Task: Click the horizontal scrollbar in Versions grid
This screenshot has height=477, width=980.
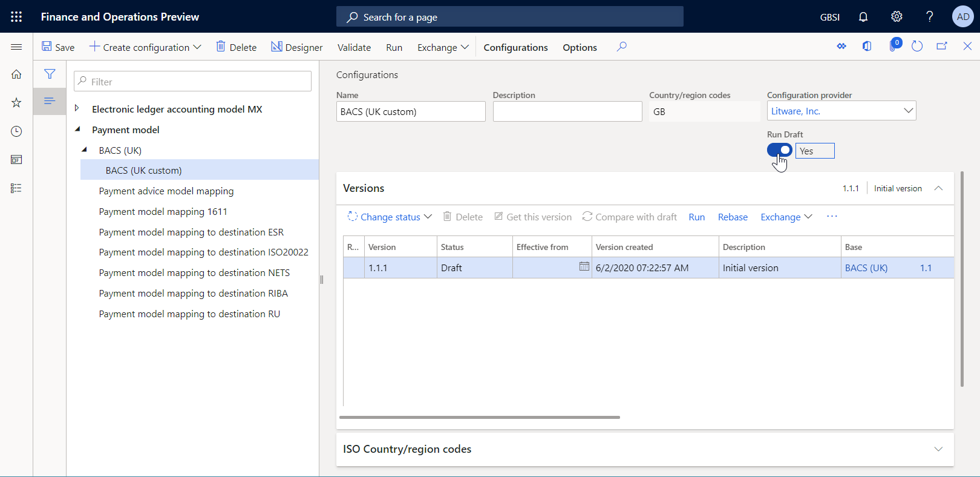Action: click(480, 417)
